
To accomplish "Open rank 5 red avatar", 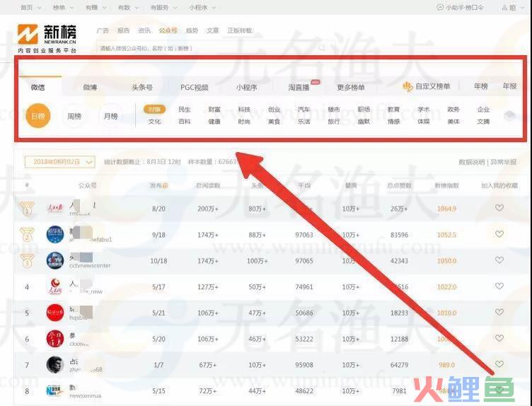I will (55, 313).
